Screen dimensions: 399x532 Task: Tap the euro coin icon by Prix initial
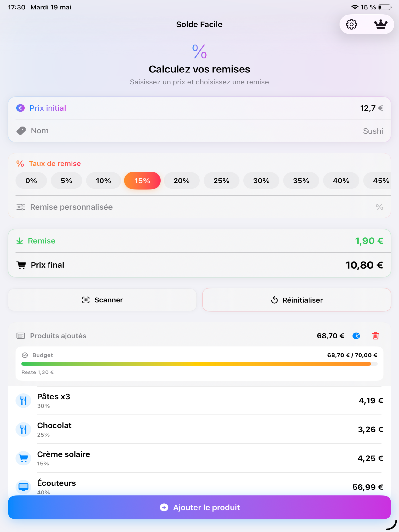coord(20,108)
